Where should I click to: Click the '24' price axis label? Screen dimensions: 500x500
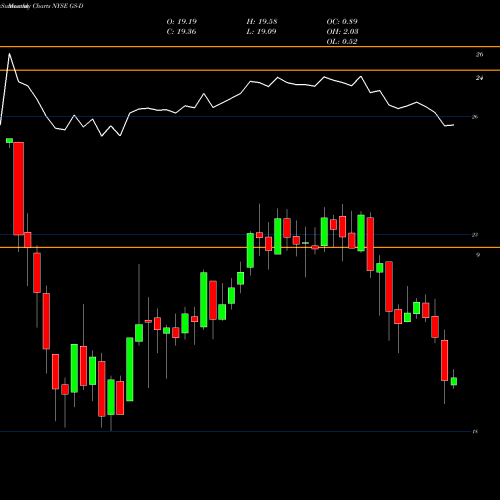pyautogui.click(x=479, y=78)
